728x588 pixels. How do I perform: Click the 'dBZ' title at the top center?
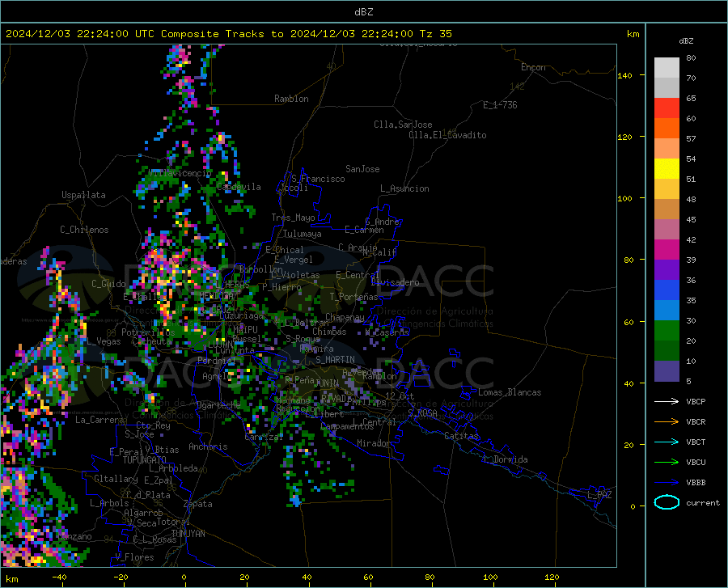[363, 12]
